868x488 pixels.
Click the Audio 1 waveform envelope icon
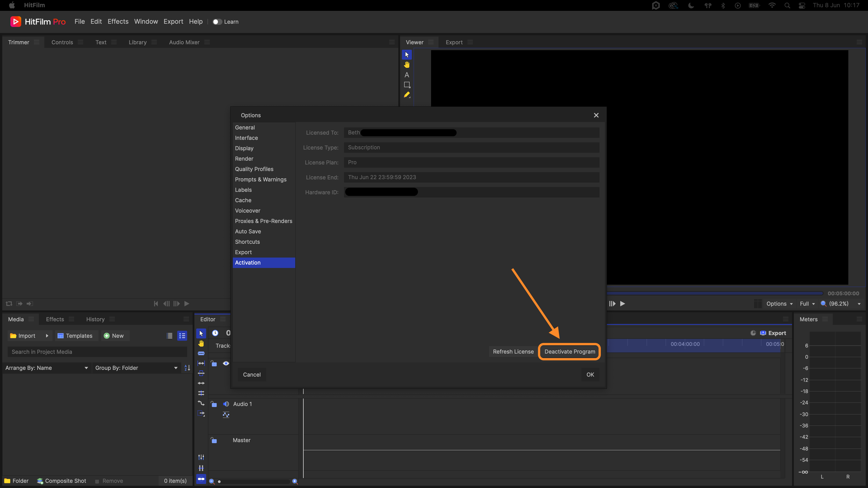click(226, 415)
